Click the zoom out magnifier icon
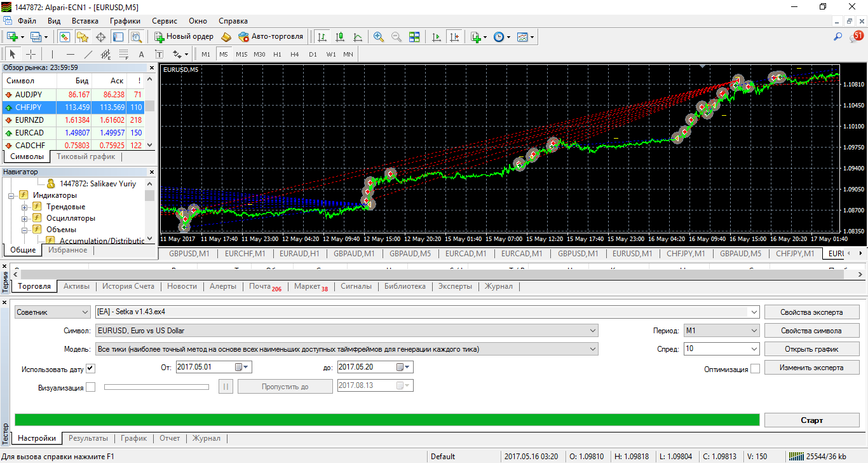868x463 pixels. click(x=397, y=37)
